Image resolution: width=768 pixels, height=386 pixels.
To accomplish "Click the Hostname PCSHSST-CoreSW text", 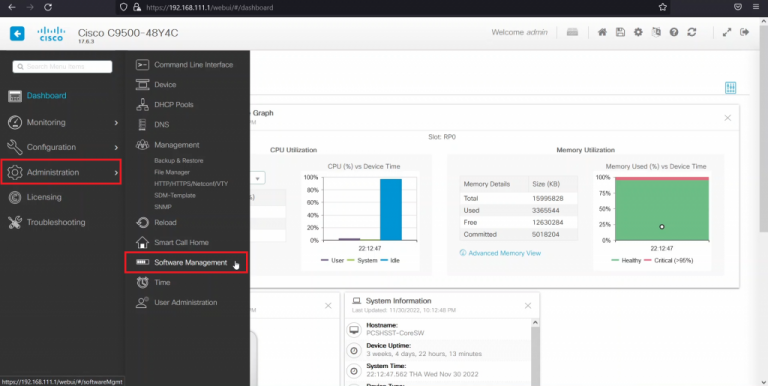I will [x=395, y=333].
